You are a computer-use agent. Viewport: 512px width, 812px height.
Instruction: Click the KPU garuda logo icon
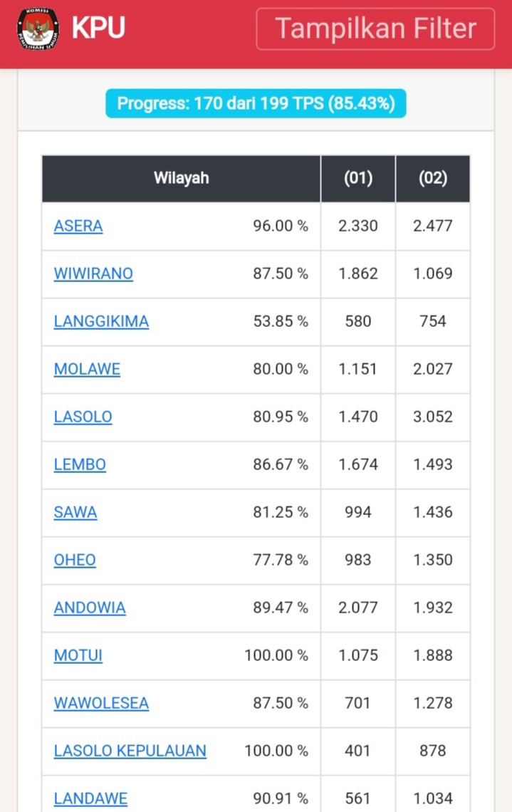point(38,28)
